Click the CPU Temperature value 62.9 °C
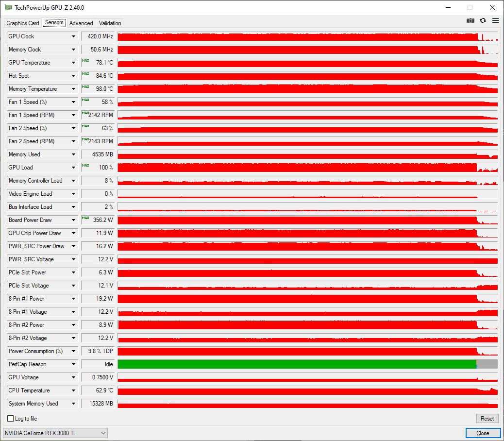Viewport: 504px width, 441px height. pos(98,390)
